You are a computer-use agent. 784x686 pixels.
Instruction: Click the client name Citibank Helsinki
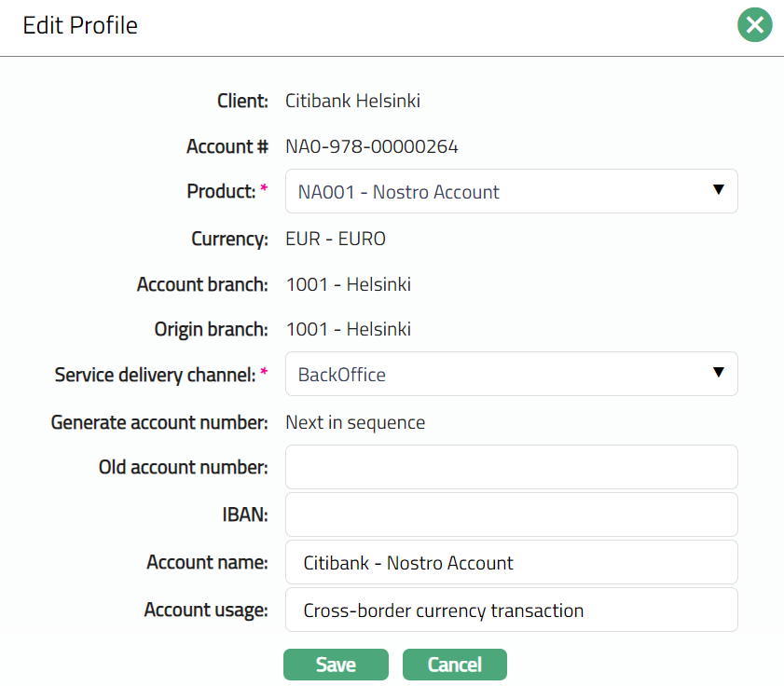pos(352,101)
